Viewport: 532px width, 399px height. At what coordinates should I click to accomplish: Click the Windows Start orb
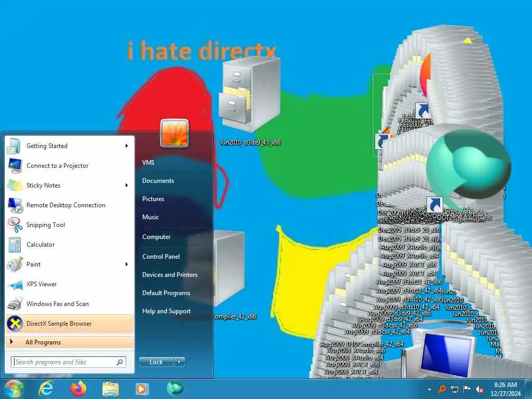tap(13, 389)
